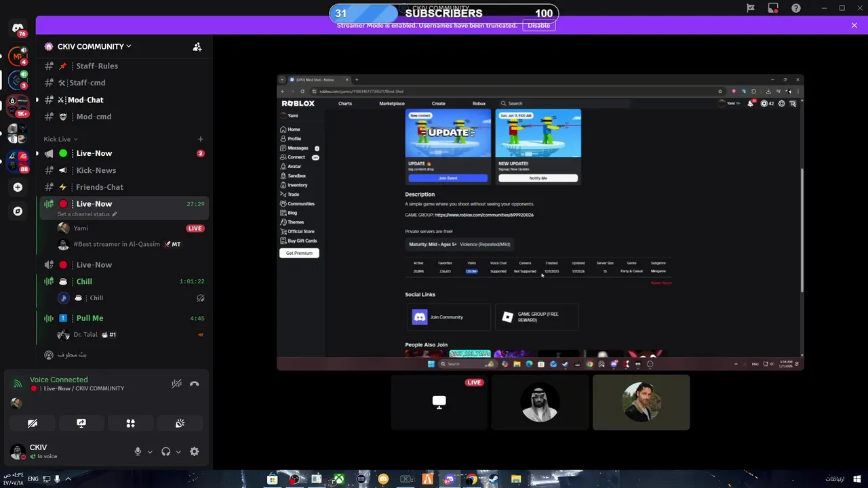Open Discord Help question mark icon
This screenshot has width=868, height=488.
click(x=796, y=8)
